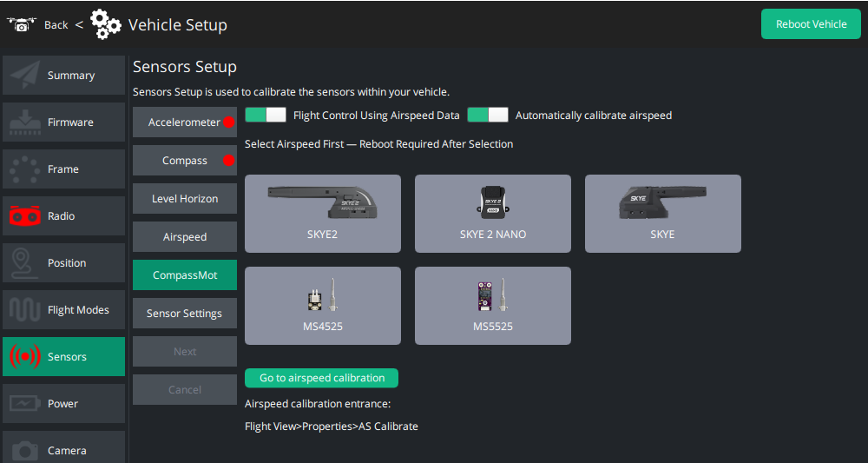Open Summary via paper plane icon
Viewport: 868px width, 463px height.
24,76
